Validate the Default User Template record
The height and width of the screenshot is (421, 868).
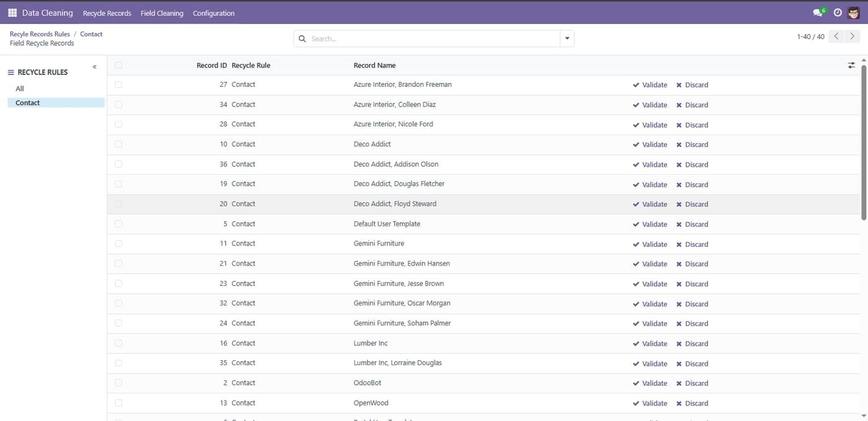point(650,224)
